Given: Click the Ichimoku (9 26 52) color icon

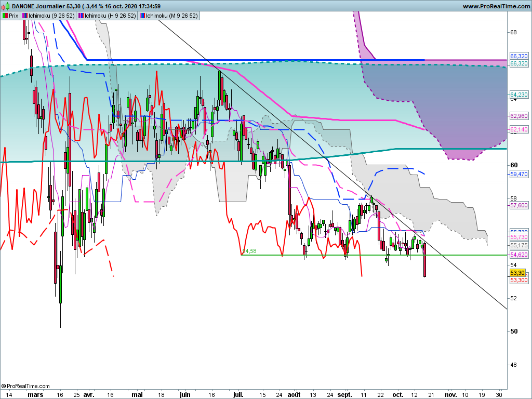Looking at the screenshot, I should (x=25, y=16).
